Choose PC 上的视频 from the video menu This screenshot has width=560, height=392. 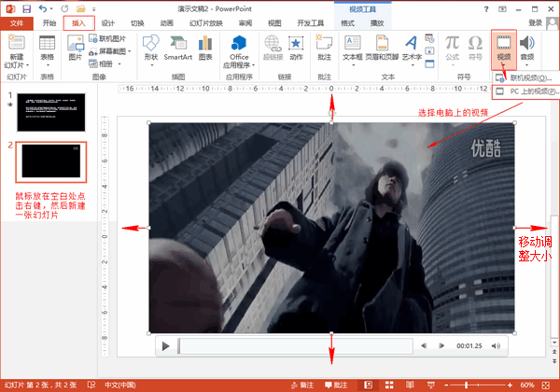pyautogui.click(x=526, y=91)
